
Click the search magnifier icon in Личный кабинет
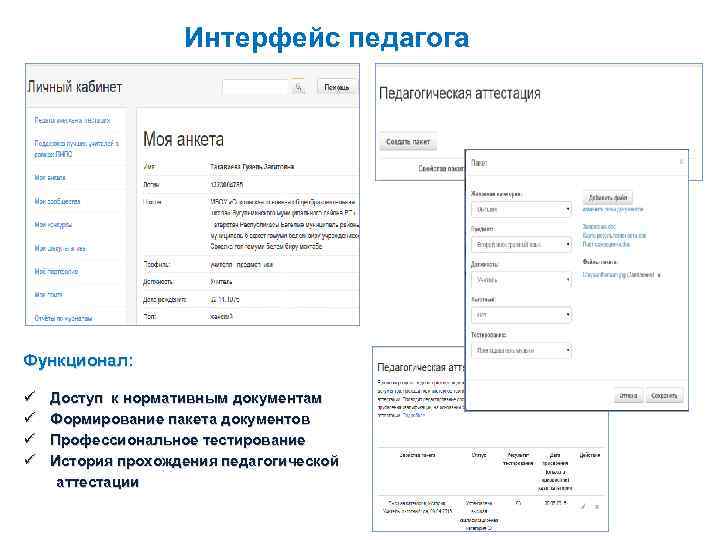(x=299, y=87)
